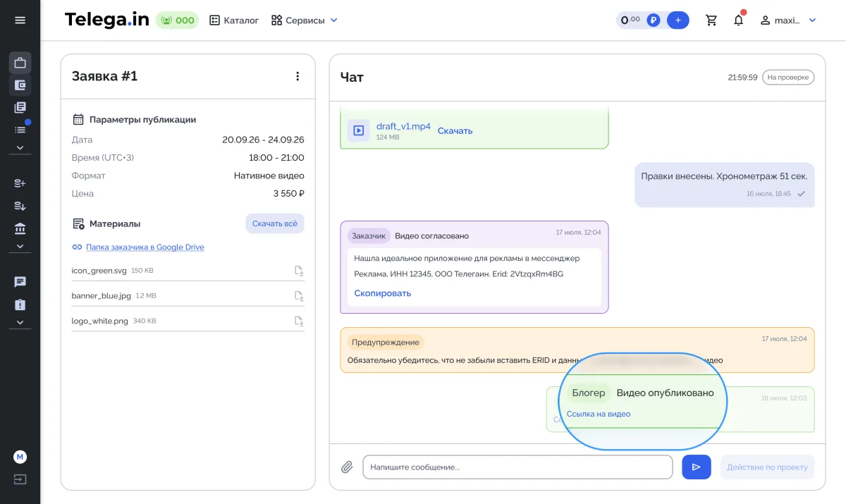Download the icon_green.svg file
Viewport: 846px width, 504px height.
[x=299, y=271]
